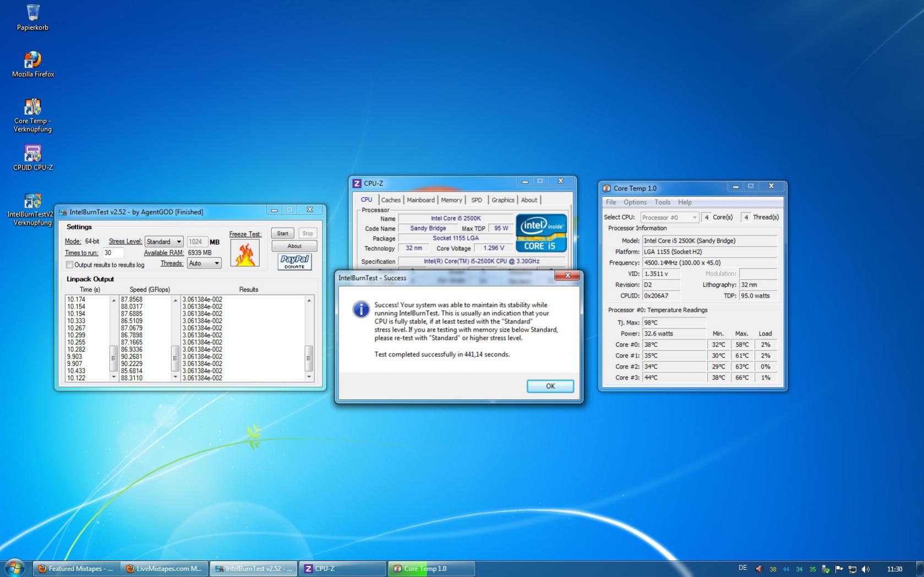This screenshot has width=924, height=577.
Task: Open the Select CPU Processor #0 dropdown
Action: point(669,217)
